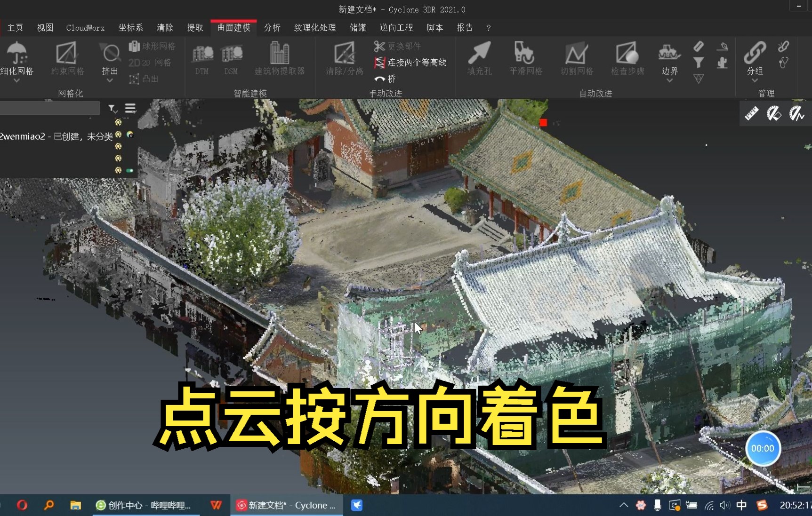Open the 坐标系 tab

pos(130,28)
